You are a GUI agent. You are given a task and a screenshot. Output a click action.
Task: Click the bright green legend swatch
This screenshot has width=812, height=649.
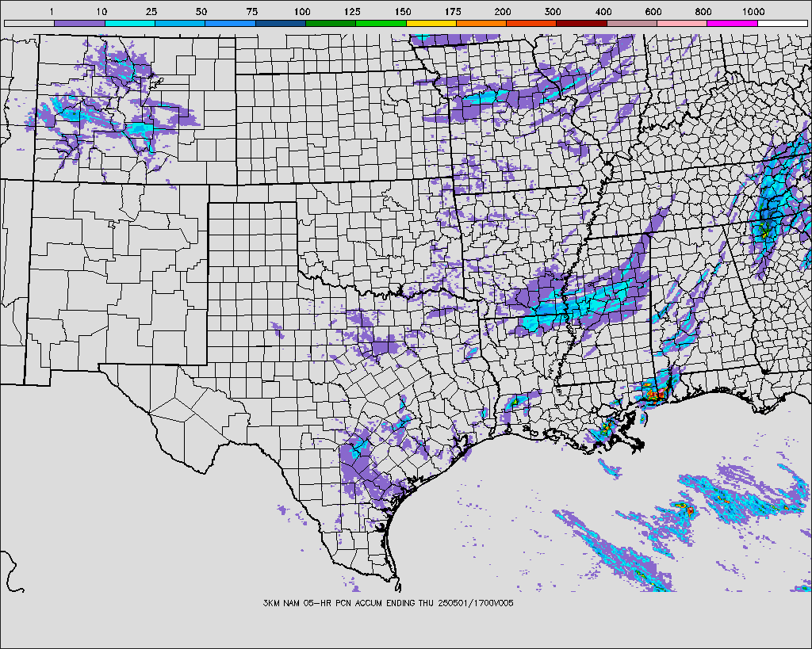(381, 24)
